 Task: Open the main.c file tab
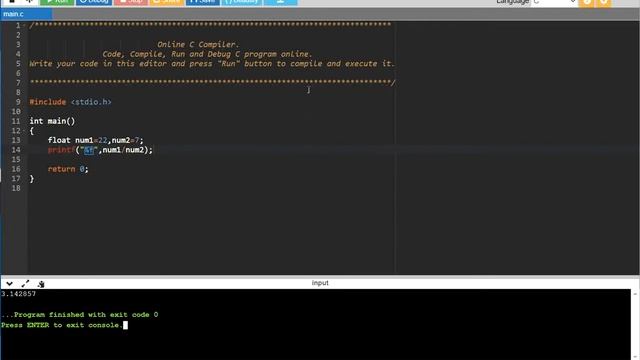(x=26, y=14)
